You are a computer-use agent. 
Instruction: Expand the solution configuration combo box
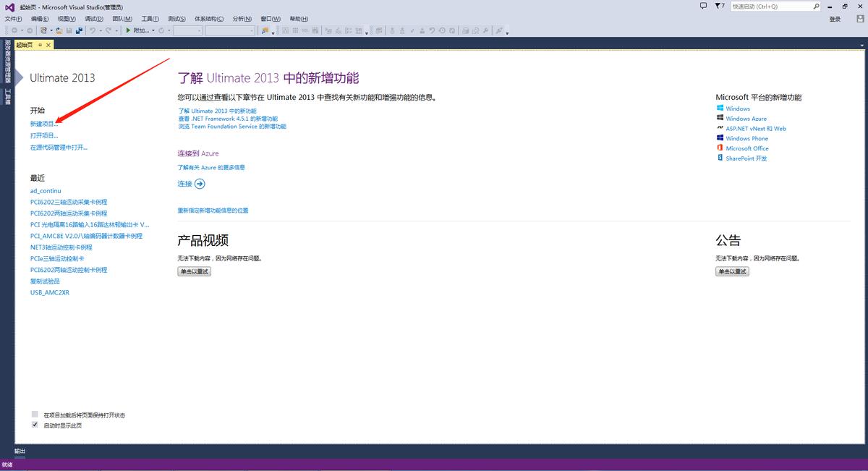pyautogui.click(x=187, y=30)
